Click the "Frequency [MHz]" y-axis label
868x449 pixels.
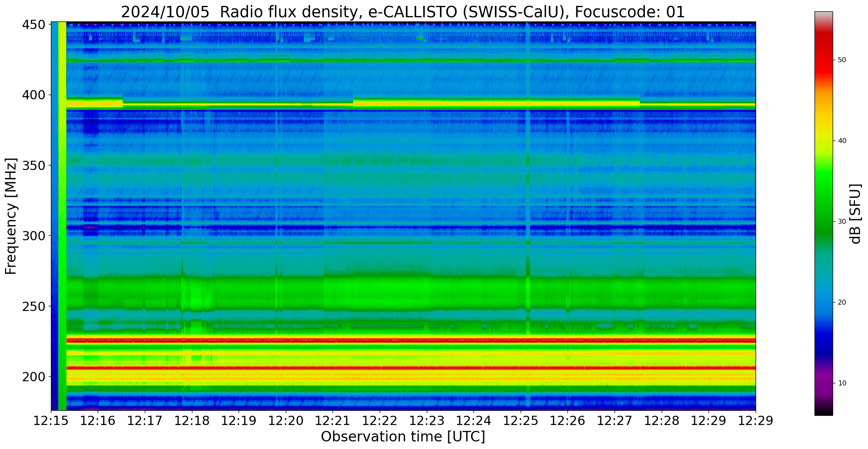coord(11,216)
